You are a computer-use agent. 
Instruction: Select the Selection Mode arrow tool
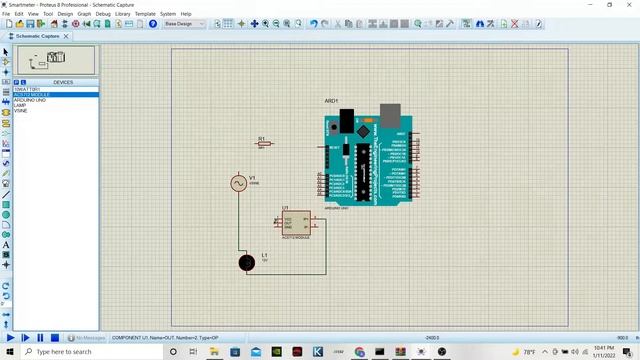point(6,52)
